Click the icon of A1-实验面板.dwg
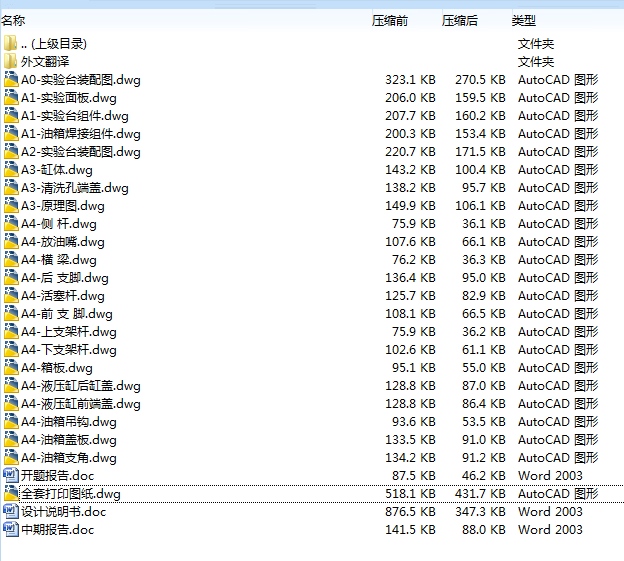The image size is (624, 561). click(11, 97)
